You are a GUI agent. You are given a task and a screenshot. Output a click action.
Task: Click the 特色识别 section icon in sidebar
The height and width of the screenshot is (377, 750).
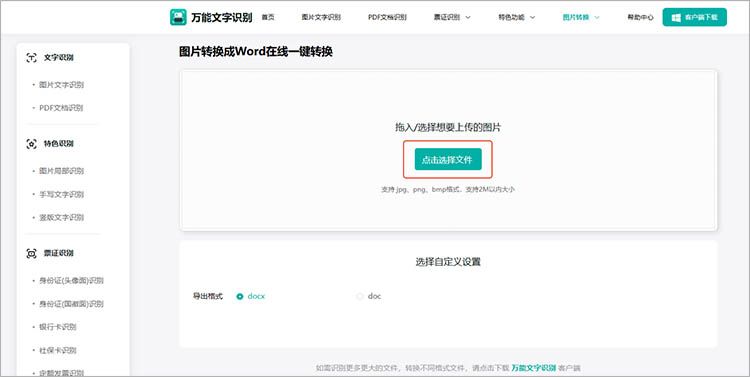tap(32, 144)
